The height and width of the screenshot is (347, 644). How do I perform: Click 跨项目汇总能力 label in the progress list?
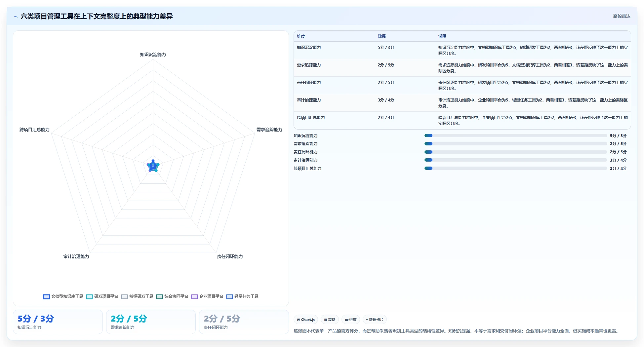pyautogui.click(x=307, y=169)
